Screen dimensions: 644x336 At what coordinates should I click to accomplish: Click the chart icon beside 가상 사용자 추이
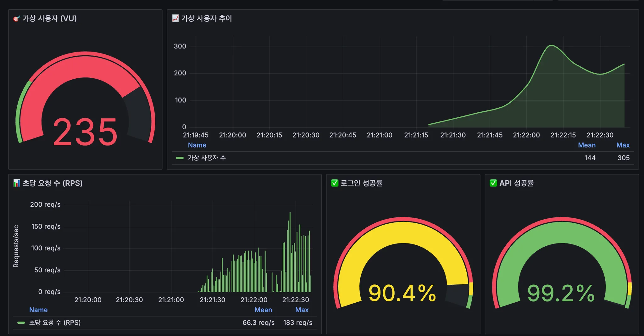[175, 18]
